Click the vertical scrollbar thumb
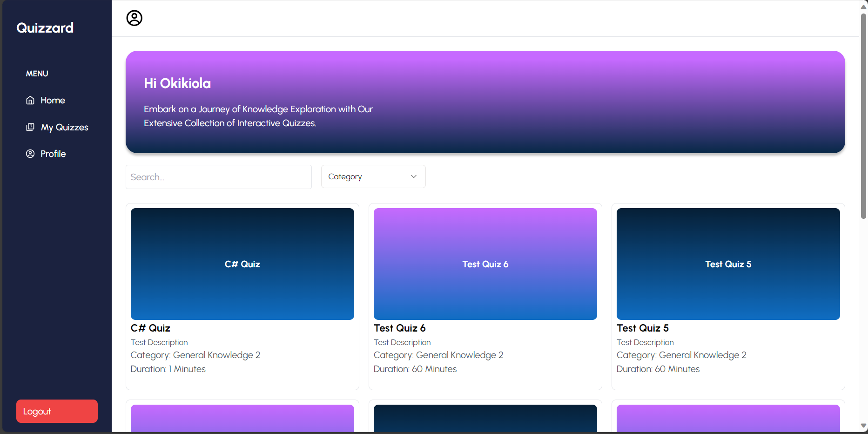The image size is (868, 434). point(863,116)
